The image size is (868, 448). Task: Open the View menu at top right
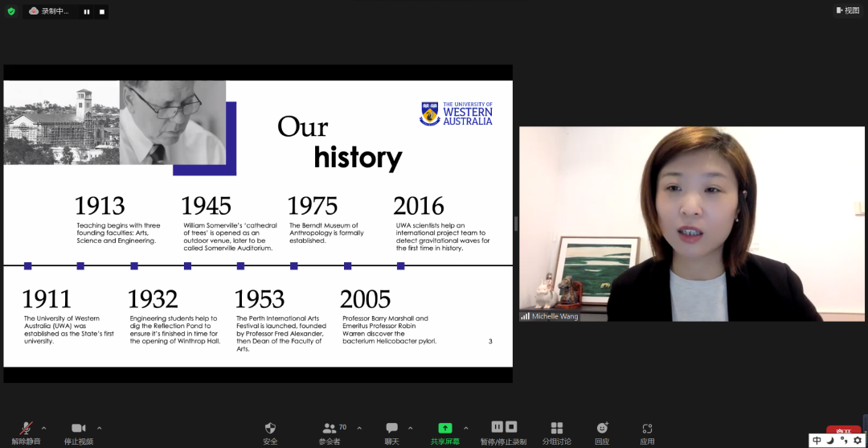(x=848, y=10)
